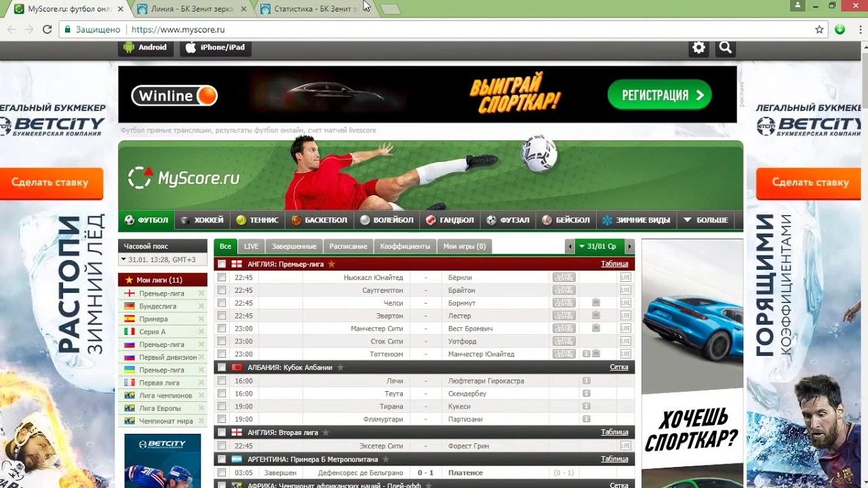Open the Таблица link for Вторая лига
The height and width of the screenshot is (488, 868).
click(614, 432)
